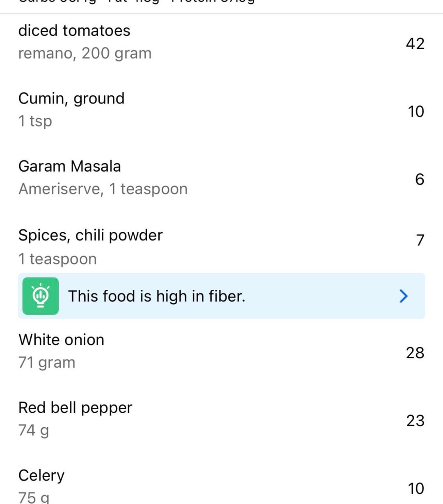Open the Cumin, ground entry

point(71,99)
